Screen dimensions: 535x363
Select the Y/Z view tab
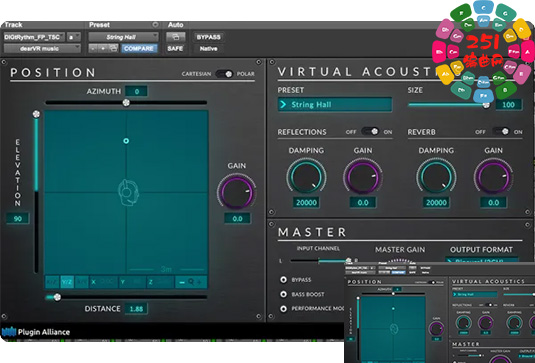tap(67, 282)
